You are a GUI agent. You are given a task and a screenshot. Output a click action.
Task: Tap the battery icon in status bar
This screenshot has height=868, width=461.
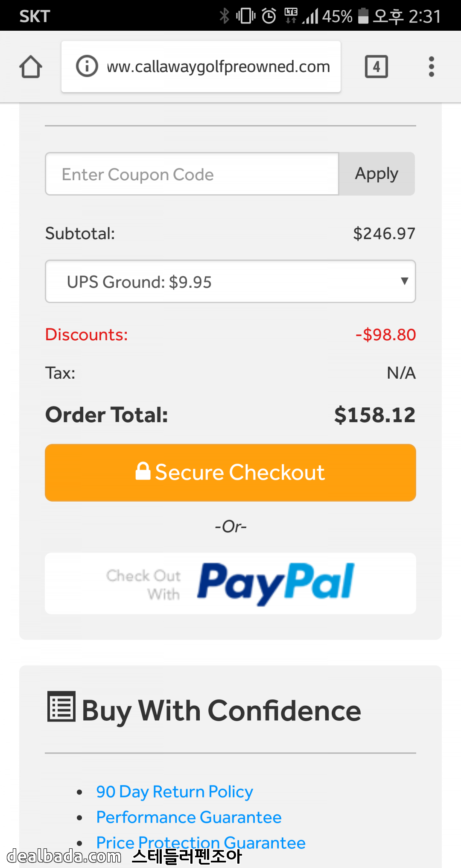point(363,16)
